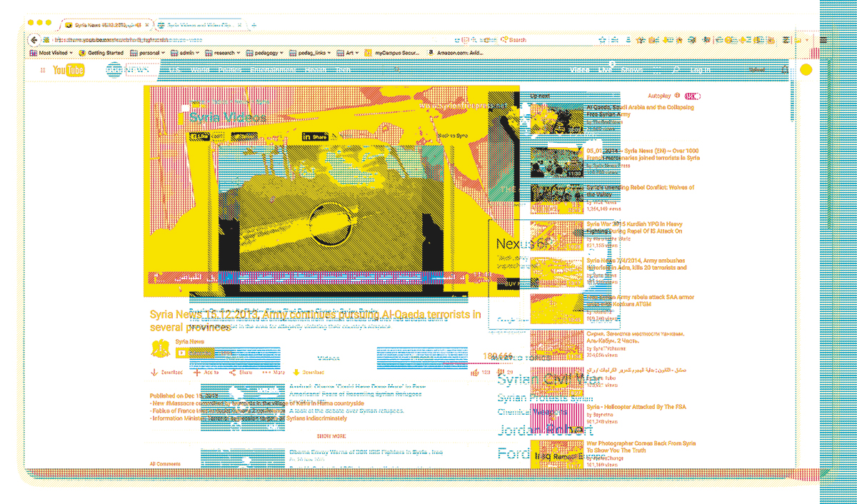
Task: Click the main video player frame
Action: (331, 191)
